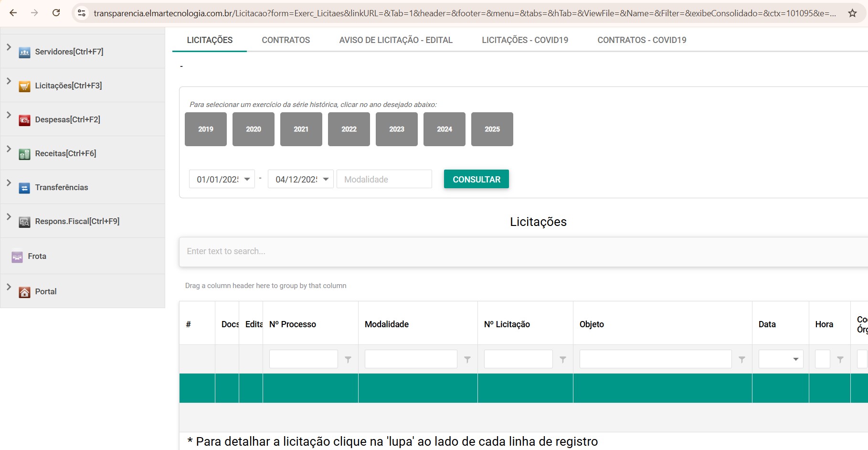Image resolution: width=868 pixels, height=450 pixels.
Task: Reload the page in the browser
Action: point(56,13)
